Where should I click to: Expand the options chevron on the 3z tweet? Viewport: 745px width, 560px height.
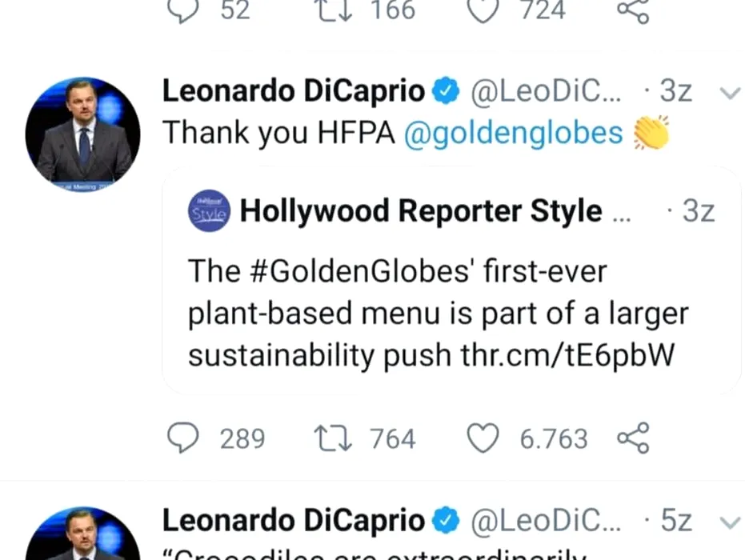click(x=729, y=93)
